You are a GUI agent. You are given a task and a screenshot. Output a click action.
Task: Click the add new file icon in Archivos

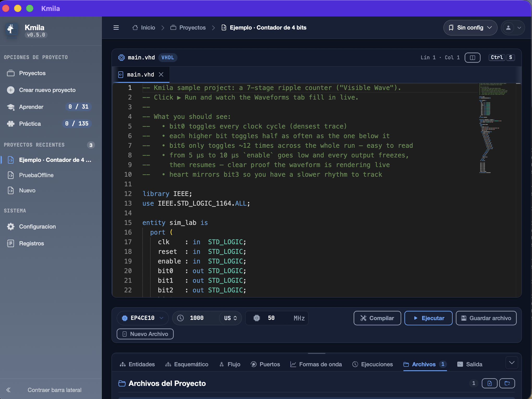tap(489, 383)
